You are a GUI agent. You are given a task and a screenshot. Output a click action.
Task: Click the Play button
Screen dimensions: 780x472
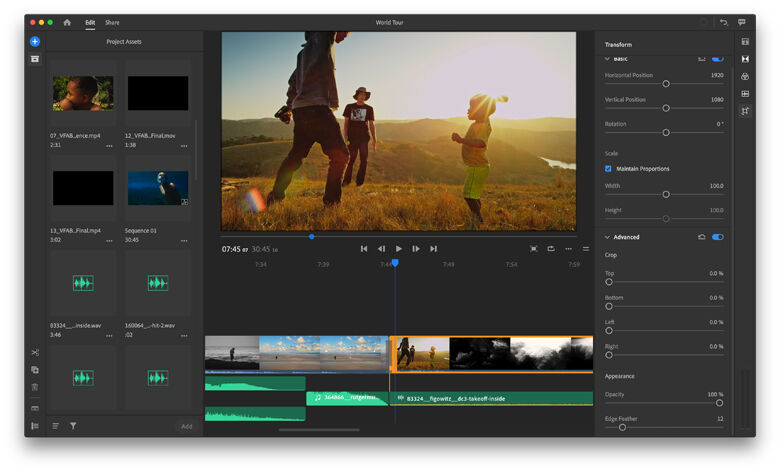click(398, 249)
